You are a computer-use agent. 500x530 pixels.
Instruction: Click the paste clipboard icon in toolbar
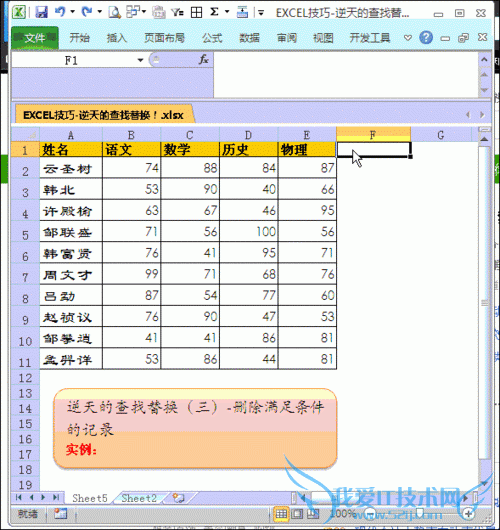158,12
